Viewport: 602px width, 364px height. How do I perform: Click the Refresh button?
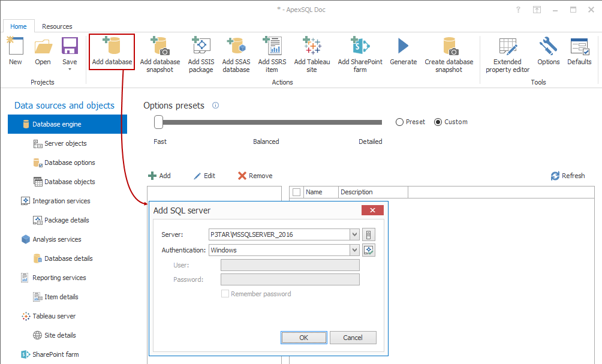568,176
